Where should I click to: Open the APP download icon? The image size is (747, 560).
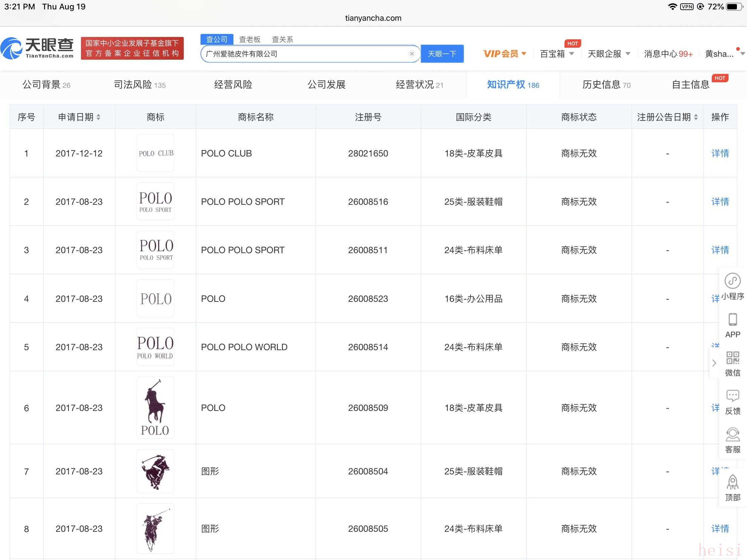(x=732, y=320)
